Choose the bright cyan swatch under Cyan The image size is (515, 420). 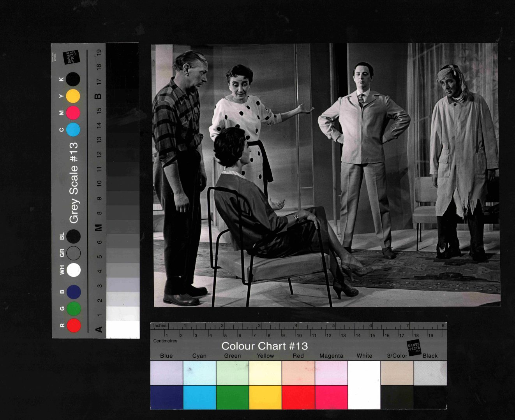tap(199, 397)
